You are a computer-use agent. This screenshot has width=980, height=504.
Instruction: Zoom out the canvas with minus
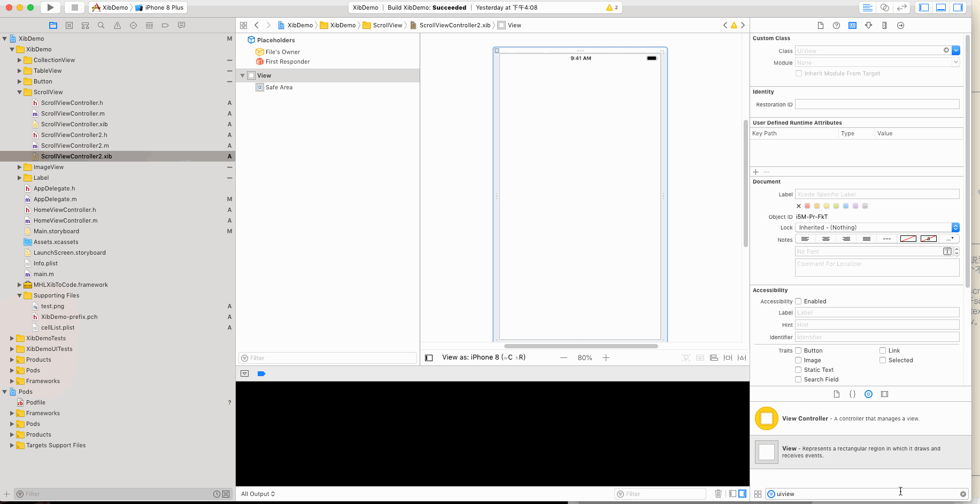(564, 357)
